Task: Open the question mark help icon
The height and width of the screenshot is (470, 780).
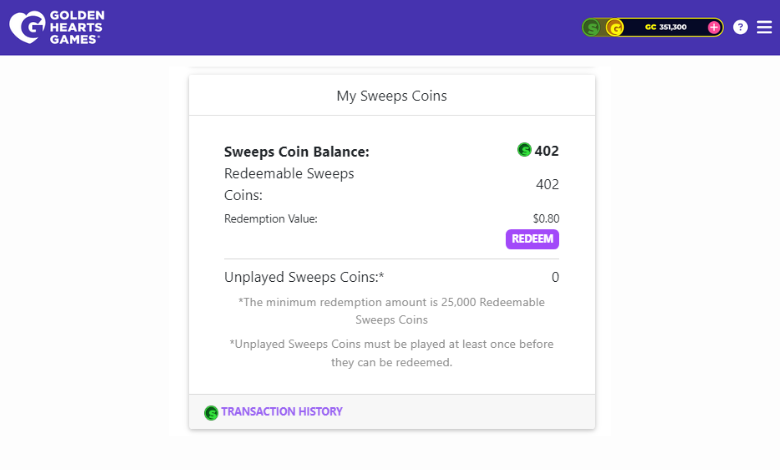Action: 740,27
